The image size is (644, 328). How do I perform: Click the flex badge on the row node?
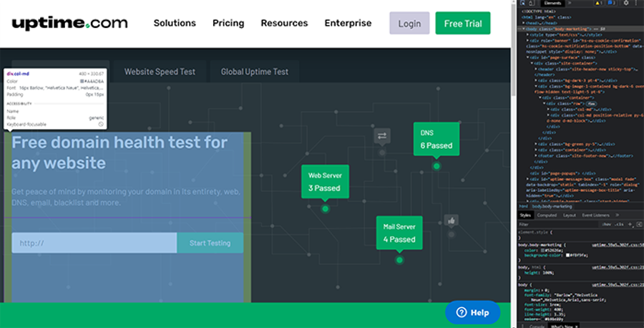[x=590, y=104]
